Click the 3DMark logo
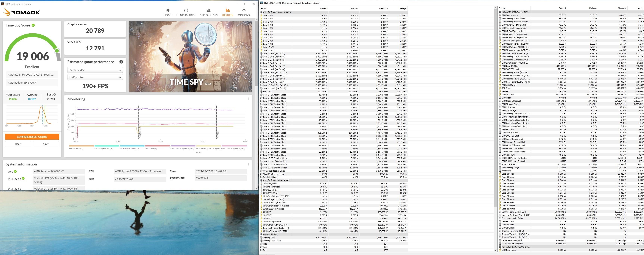Image resolution: width=644 pixels, height=255 pixels. tap(21, 12)
